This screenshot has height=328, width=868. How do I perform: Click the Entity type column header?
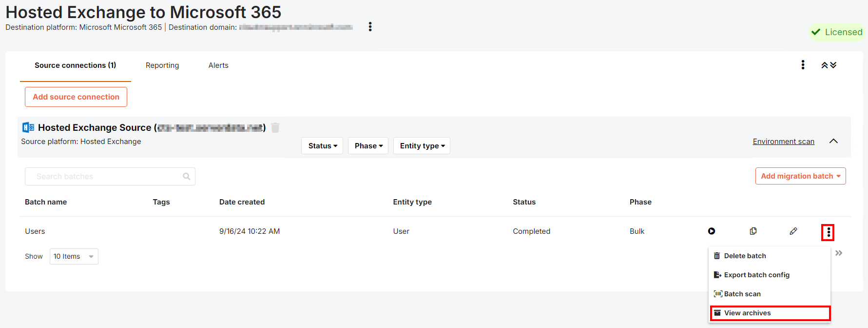tap(412, 202)
